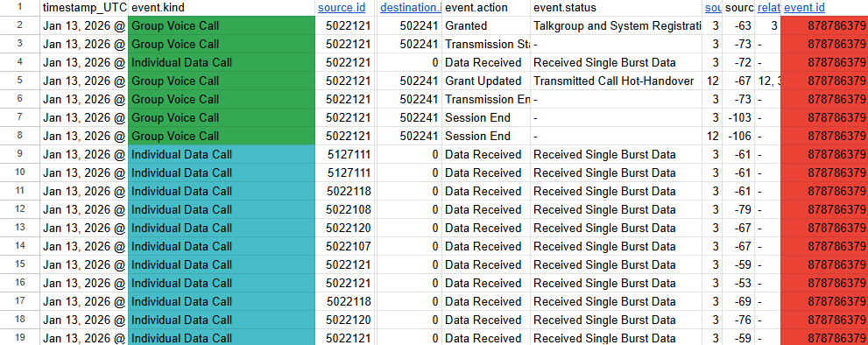Select Individual Data Call cell in row 14
Image resolution: width=868 pixels, height=345 pixels.
pos(222,246)
